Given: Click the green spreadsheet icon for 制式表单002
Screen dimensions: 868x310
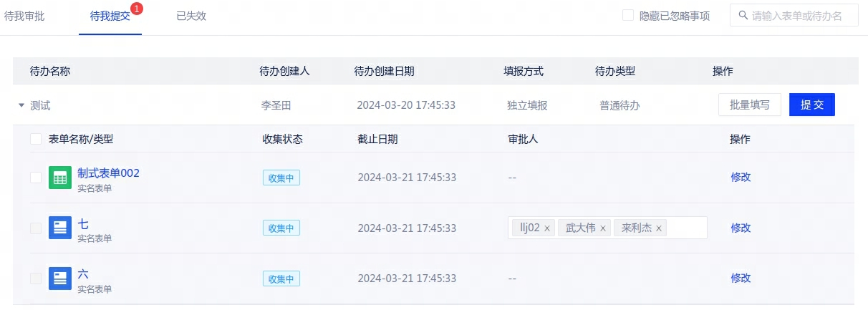Looking at the screenshot, I should 60,178.
